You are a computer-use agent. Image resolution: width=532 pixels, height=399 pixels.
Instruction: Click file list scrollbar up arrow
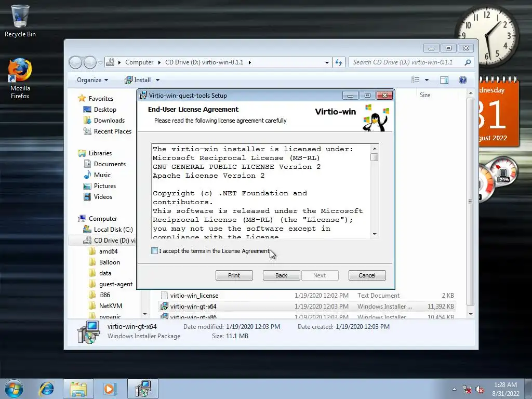pos(471,93)
